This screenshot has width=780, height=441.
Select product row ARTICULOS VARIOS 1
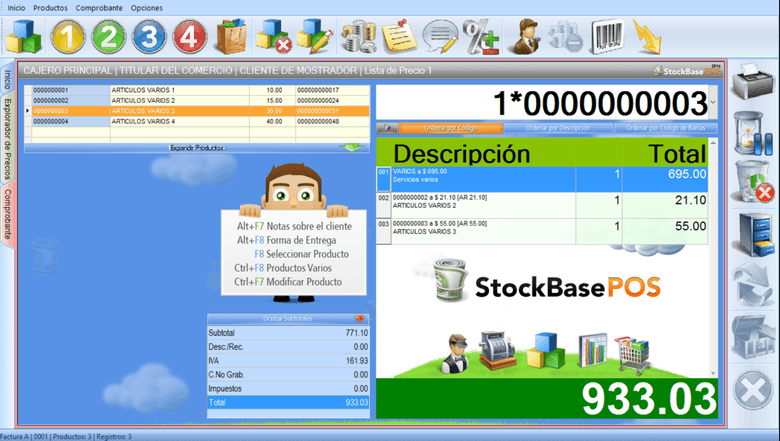point(197,90)
